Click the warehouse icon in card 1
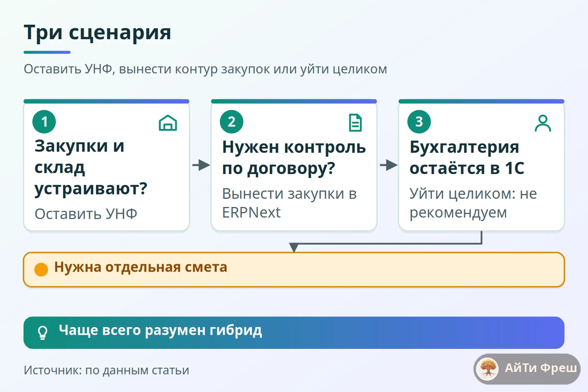Viewport: 588px width, 392px height. 168,123
